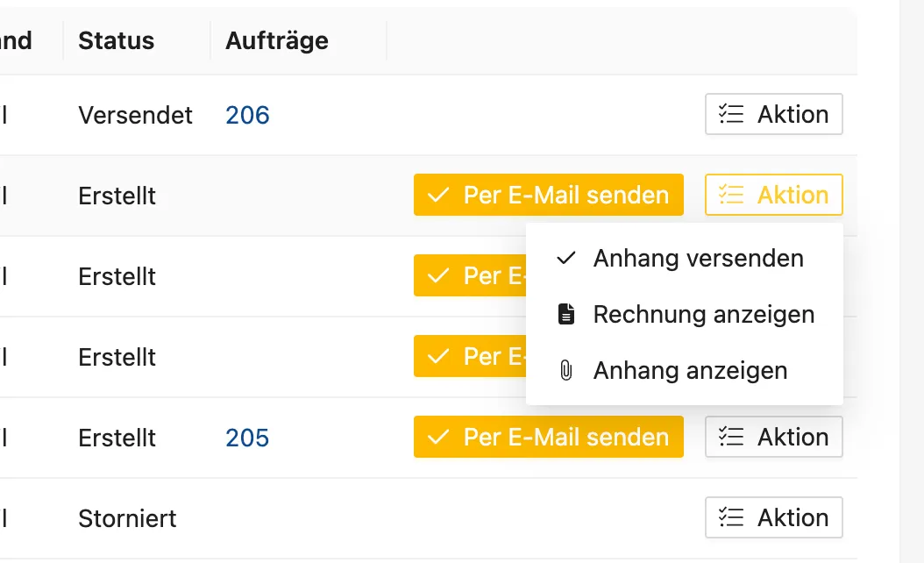
Task: Select Anhang anzeigen menu entry
Action: pos(684,370)
